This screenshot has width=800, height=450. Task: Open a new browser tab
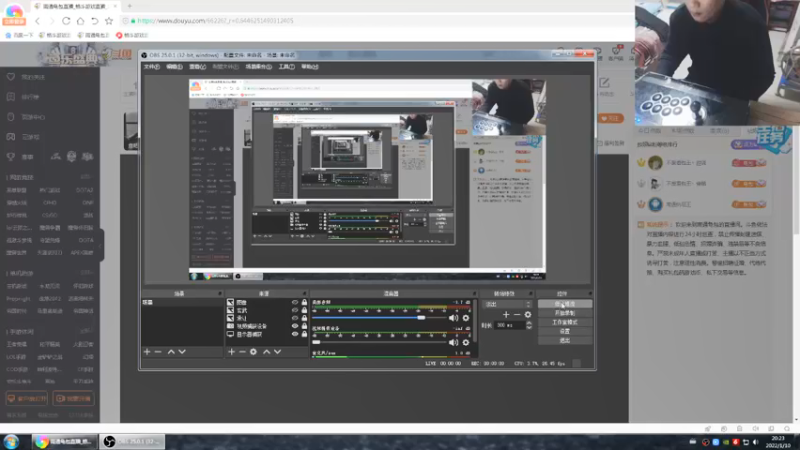(x=130, y=6)
